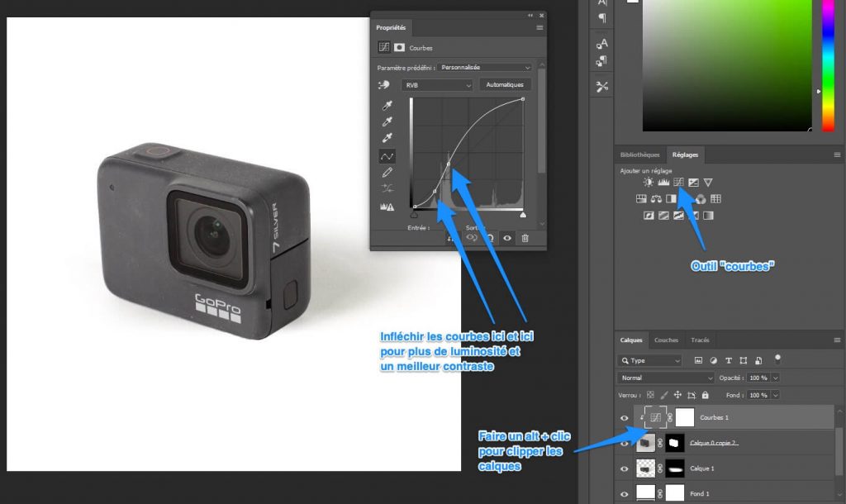Choose the pencil draw-curve tool

click(x=387, y=173)
